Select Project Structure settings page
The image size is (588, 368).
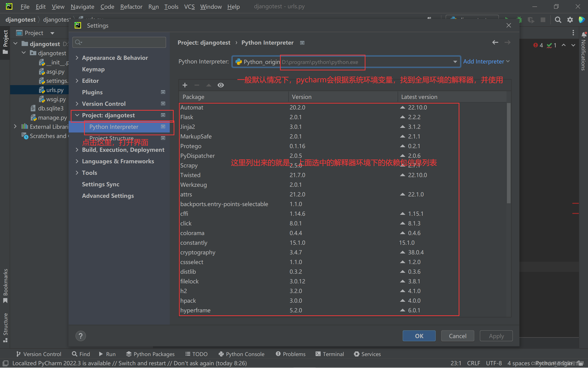[111, 138]
